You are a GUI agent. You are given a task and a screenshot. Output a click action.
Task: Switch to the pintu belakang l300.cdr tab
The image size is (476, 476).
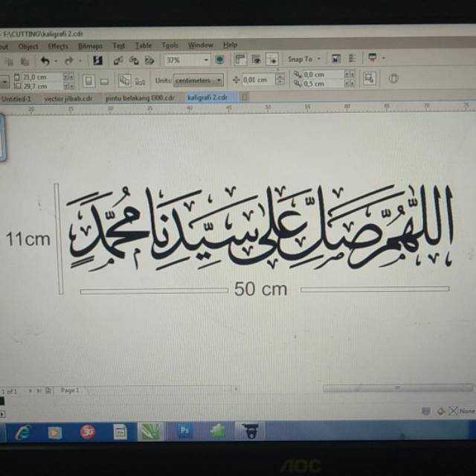point(139,97)
